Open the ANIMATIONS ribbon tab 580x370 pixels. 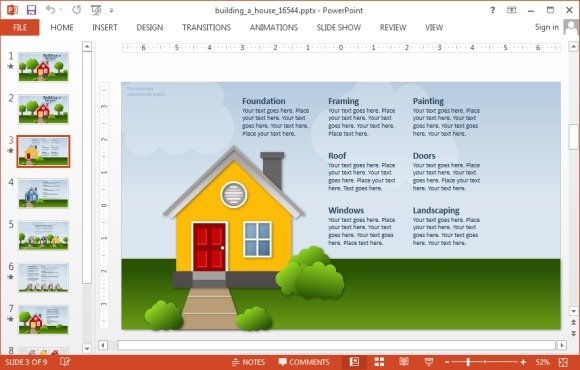click(274, 27)
